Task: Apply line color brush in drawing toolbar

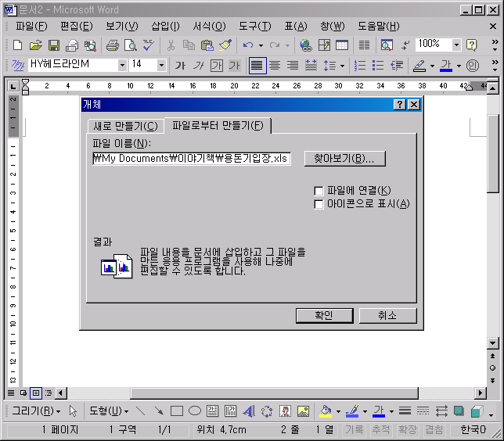Action: pos(353,411)
